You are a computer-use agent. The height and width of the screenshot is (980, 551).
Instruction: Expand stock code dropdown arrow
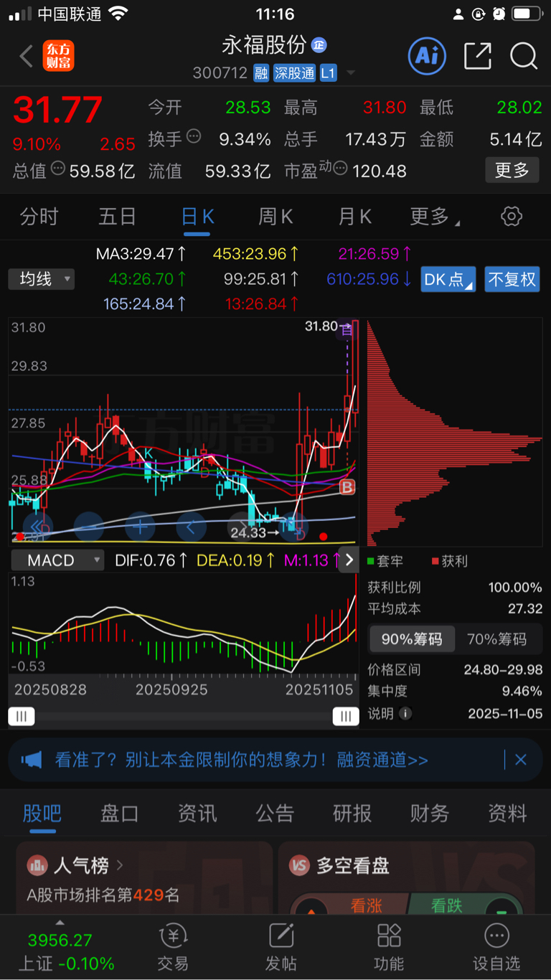[x=350, y=73]
